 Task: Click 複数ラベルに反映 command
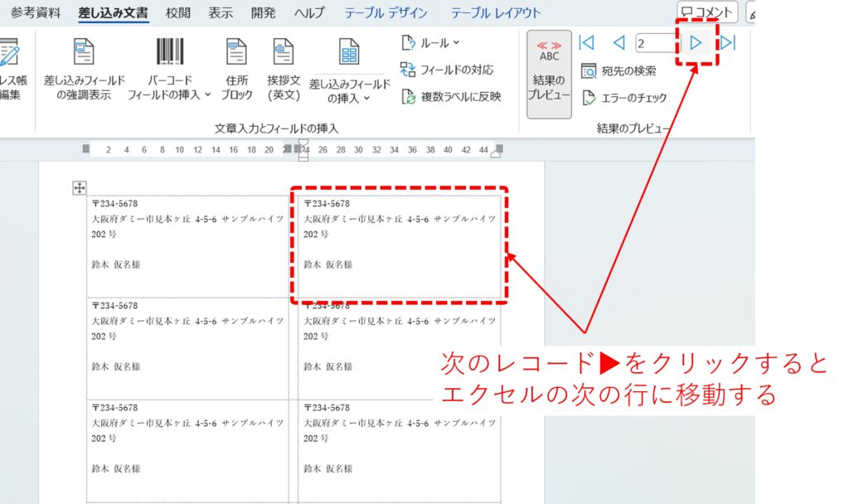451,97
